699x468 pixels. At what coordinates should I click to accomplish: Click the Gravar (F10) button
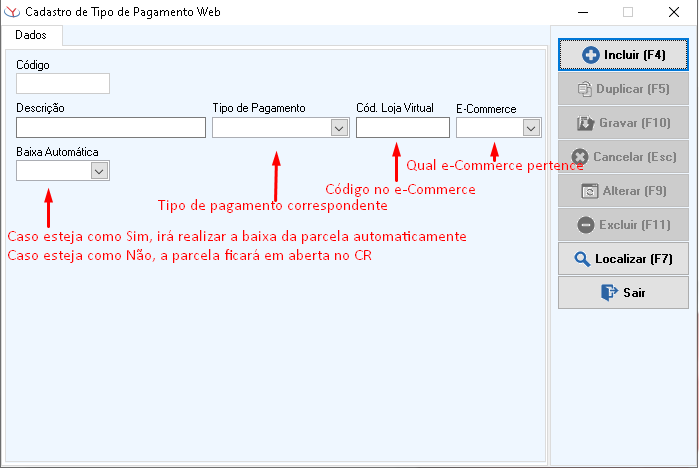click(x=623, y=123)
